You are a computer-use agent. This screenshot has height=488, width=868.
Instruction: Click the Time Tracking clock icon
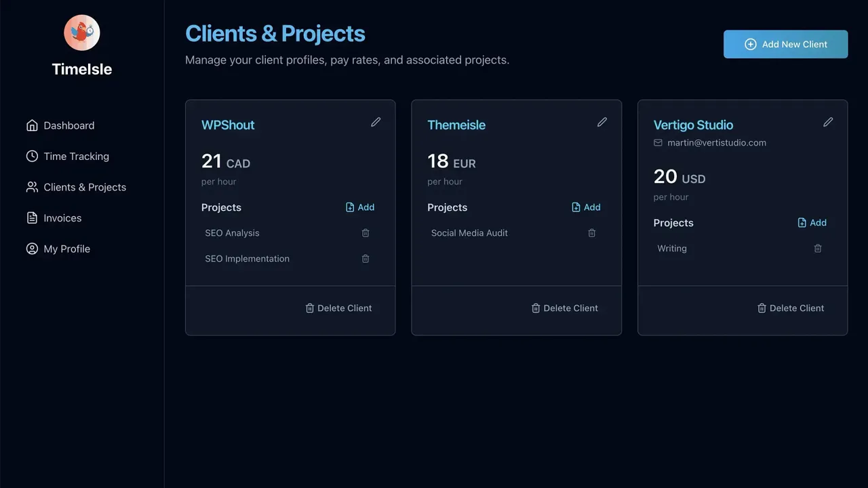[x=32, y=156]
